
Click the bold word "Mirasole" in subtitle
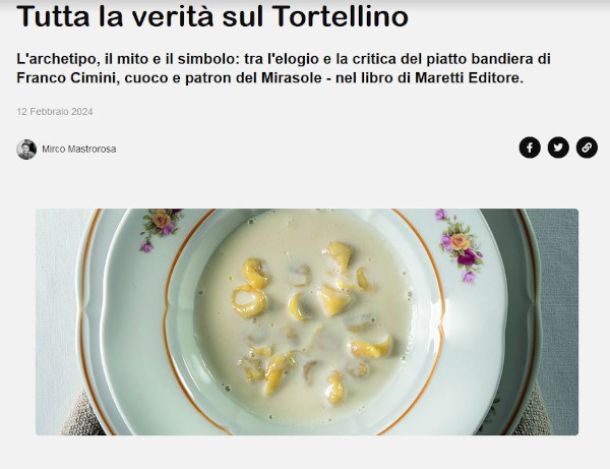(291, 78)
